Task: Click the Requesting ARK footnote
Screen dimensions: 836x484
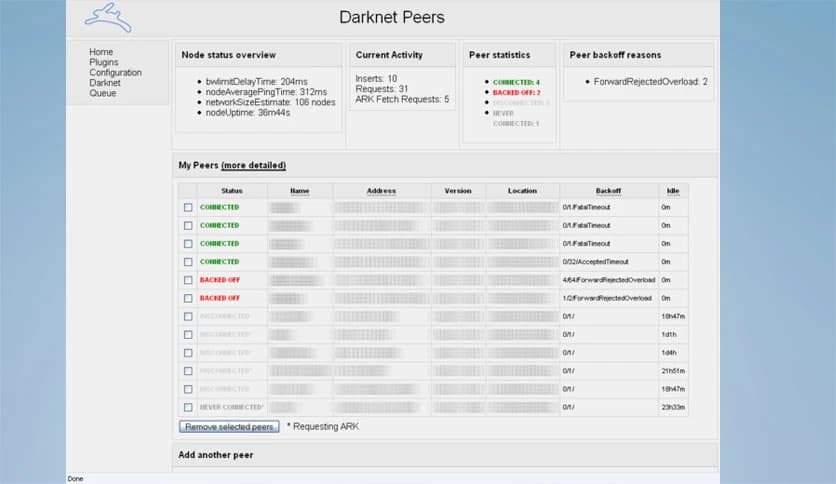Action: tap(323, 426)
